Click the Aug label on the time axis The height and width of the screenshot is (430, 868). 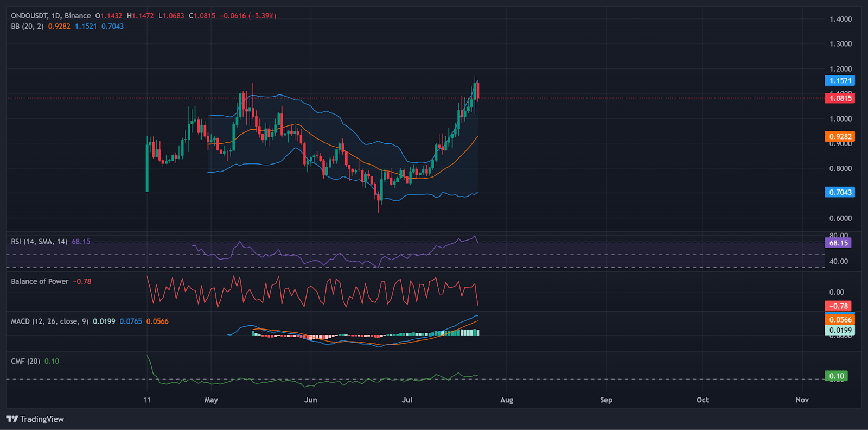click(x=506, y=400)
